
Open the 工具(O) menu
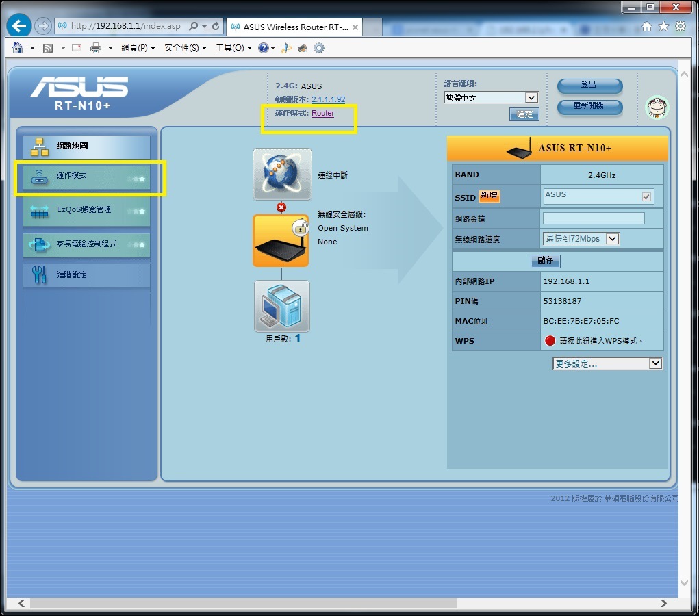tap(233, 48)
